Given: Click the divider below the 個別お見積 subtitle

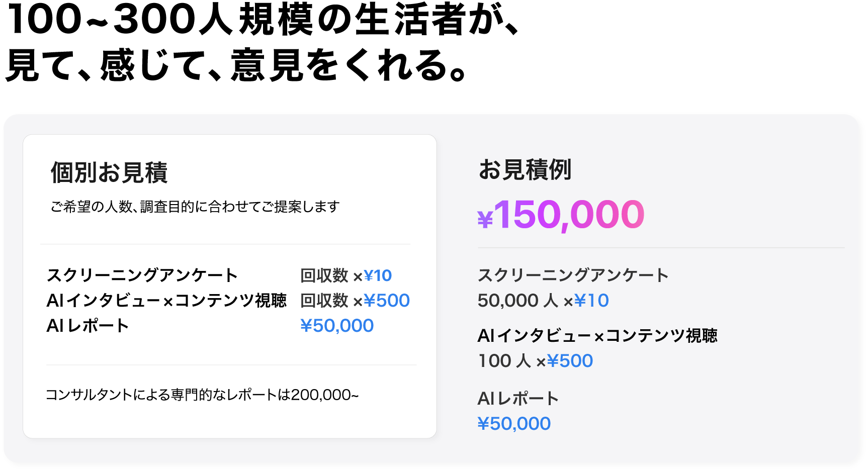Looking at the screenshot, I should (x=225, y=244).
